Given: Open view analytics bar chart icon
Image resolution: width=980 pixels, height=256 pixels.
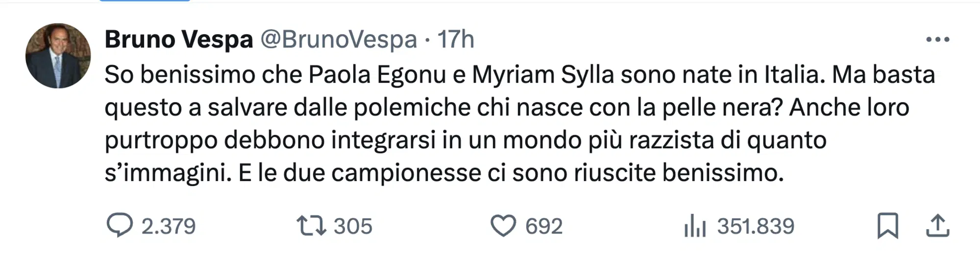Looking at the screenshot, I should pyautogui.click(x=695, y=227).
